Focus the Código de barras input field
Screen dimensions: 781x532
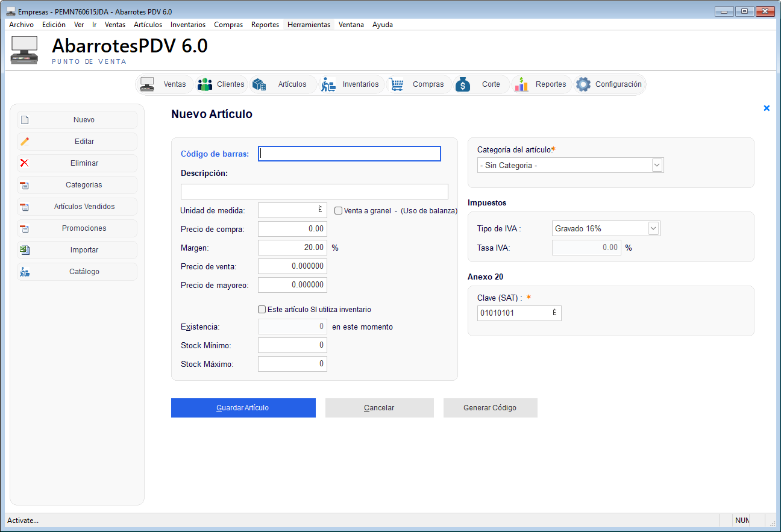point(350,154)
